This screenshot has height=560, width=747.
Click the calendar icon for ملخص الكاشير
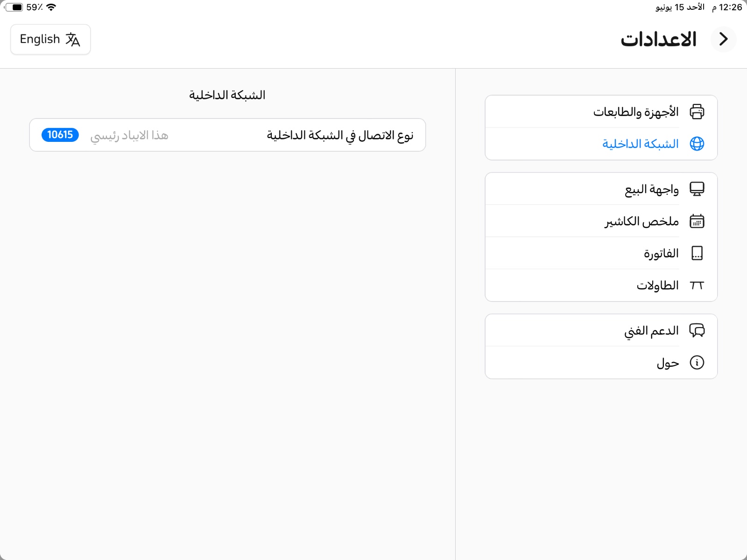pyautogui.click(x=697, y=221)
